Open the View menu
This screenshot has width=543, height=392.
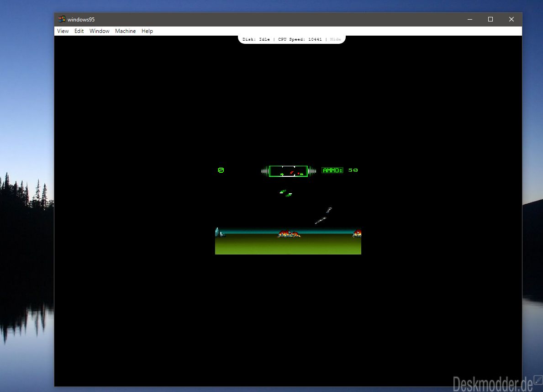63,31
